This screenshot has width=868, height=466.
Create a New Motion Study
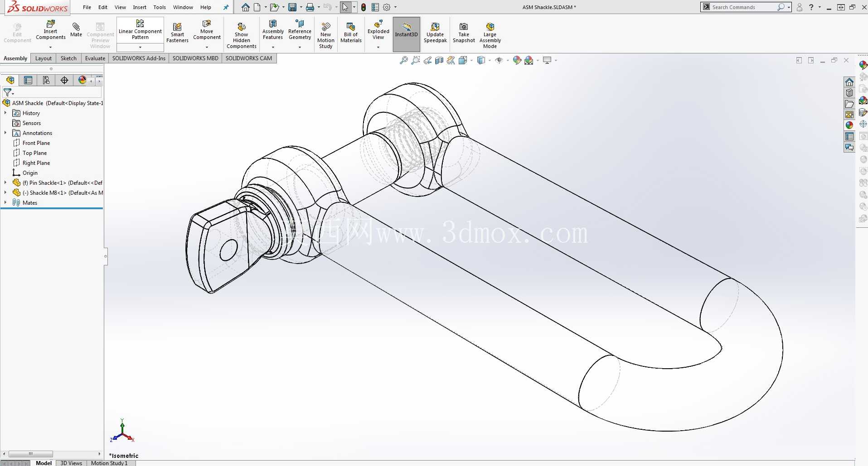(326, 35)
